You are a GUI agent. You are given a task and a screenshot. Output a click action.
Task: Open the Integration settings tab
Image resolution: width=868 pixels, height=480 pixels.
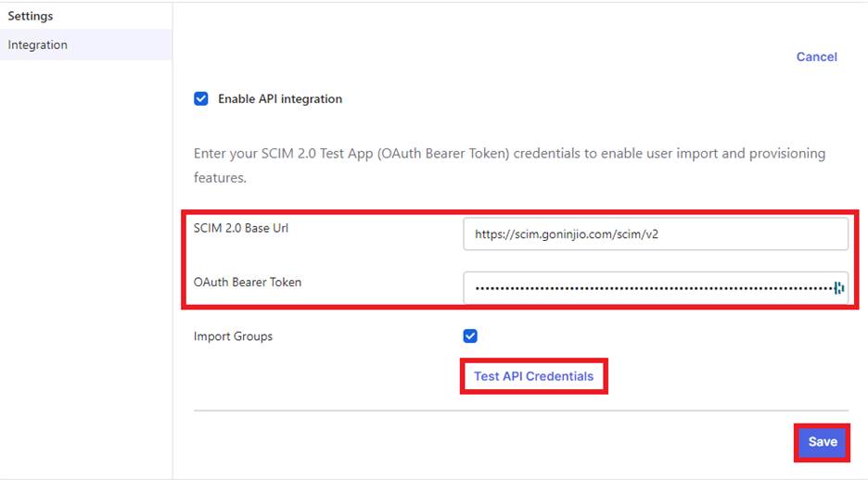coord(38,44)
